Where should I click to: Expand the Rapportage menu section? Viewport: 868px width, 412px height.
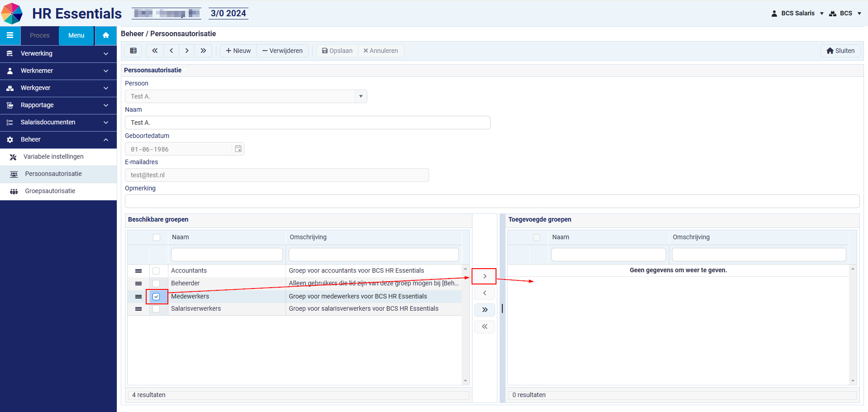coord(58,105)
